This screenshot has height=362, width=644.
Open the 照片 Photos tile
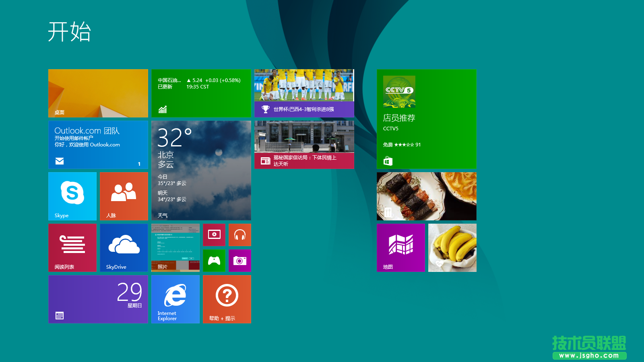coord(175,248)
